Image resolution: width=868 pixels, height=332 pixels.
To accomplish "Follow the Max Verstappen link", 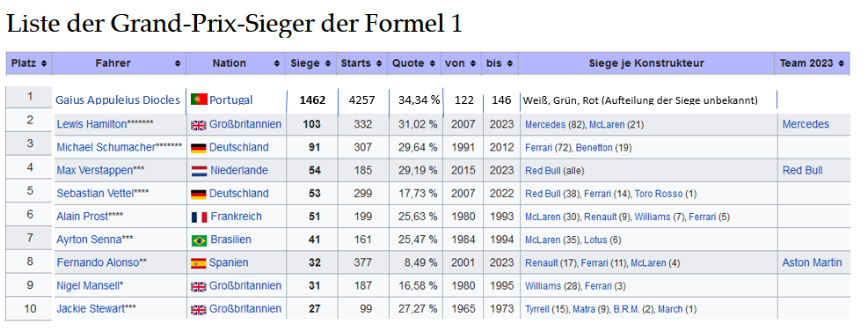I will tap(93, 171).
